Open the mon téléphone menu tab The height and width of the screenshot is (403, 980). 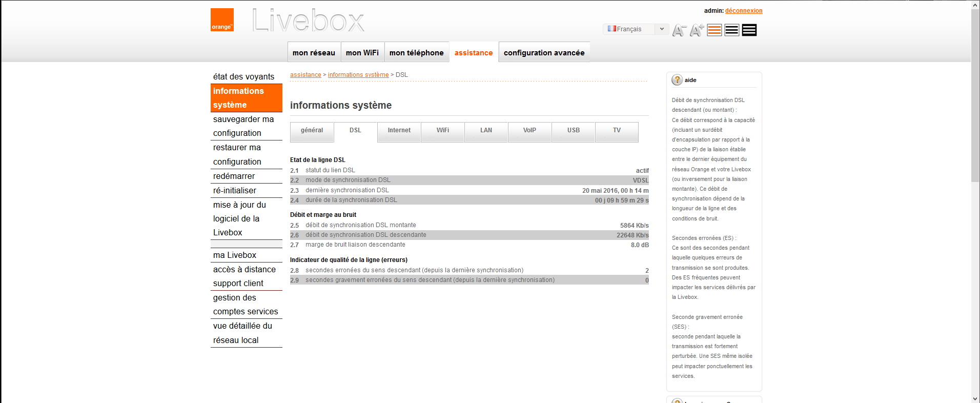pyautogui.click(x=417, y=52)
